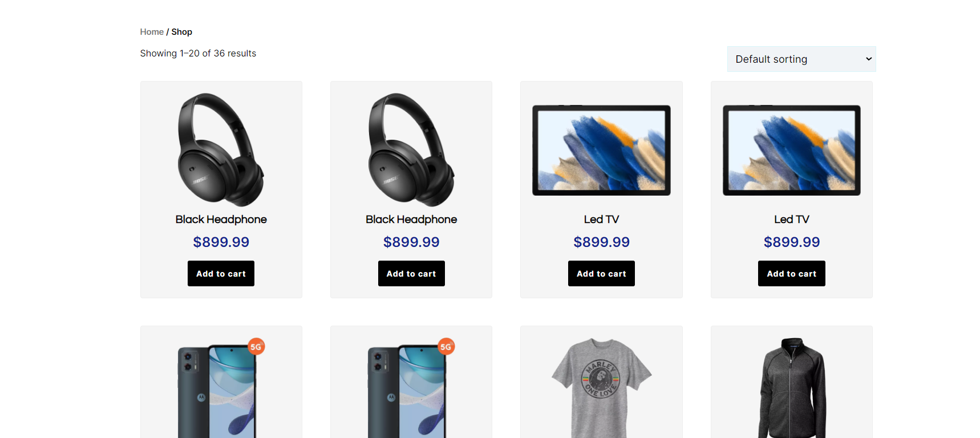Viewport: 980px width, 438px height.
Task: View first Led TV product image
Action: 601,150
